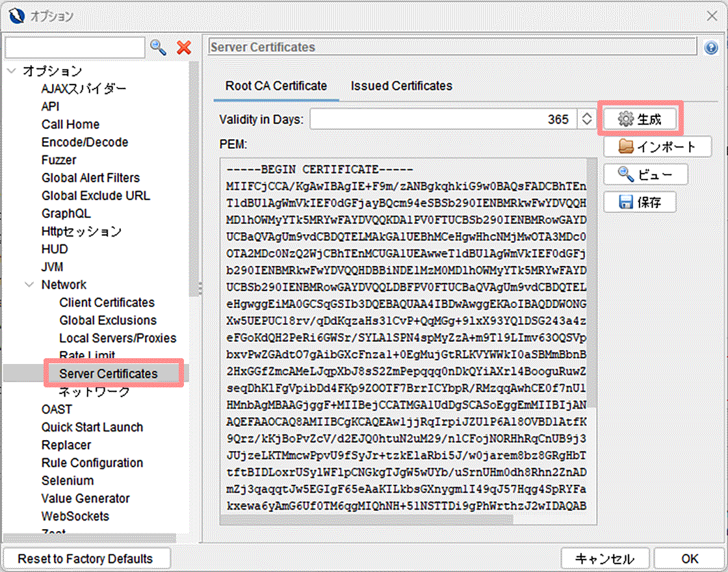Select Call Home option

[x=71, y=124]
